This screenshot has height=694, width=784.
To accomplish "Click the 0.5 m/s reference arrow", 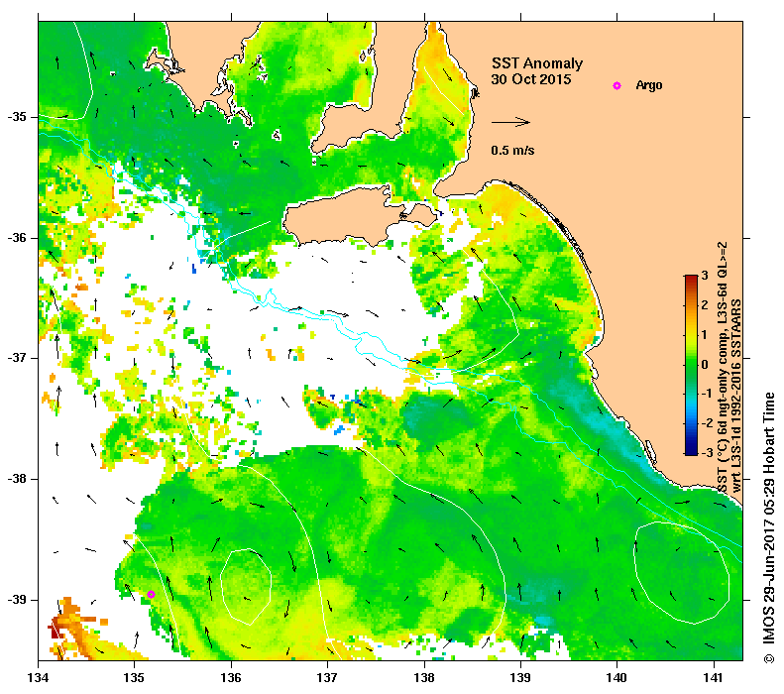I will coord(510,122).
